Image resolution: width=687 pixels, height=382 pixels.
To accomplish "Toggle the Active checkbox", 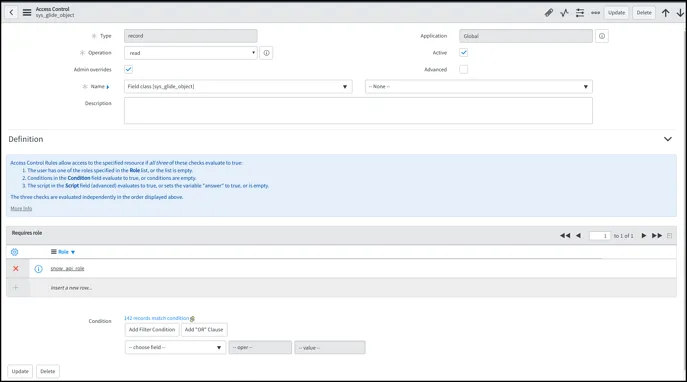I will pyautogui.click(x=464, y=53).
